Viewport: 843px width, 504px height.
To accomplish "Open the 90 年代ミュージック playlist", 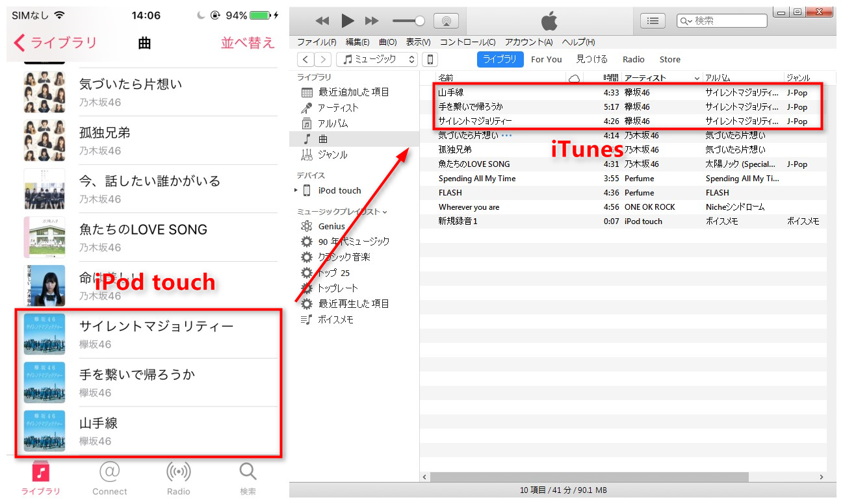I will pos(354,242).
